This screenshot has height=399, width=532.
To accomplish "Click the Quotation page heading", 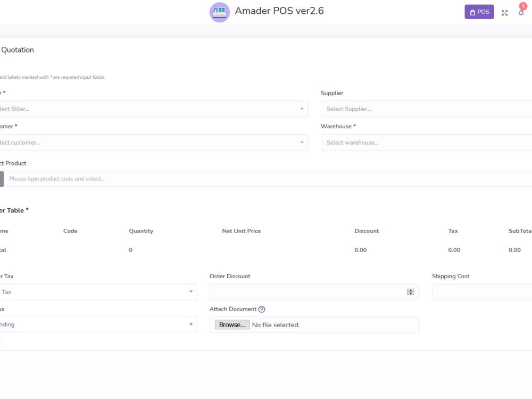I will click(18, 50).
